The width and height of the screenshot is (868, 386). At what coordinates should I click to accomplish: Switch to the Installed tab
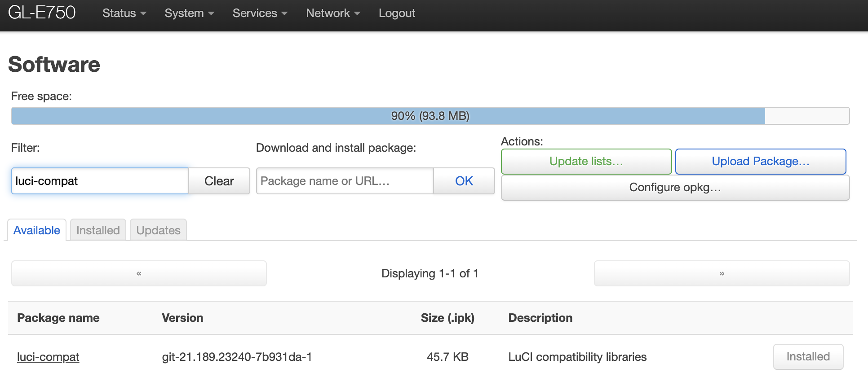point(98,230)
